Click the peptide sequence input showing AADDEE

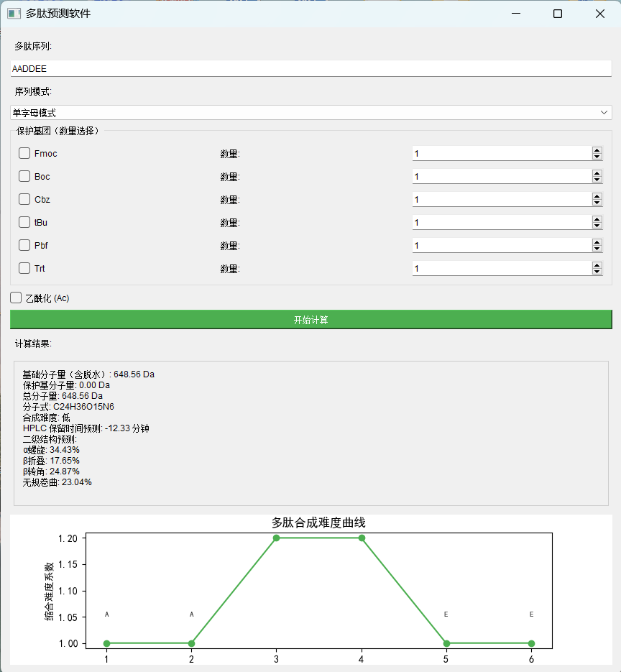(310, 68)
